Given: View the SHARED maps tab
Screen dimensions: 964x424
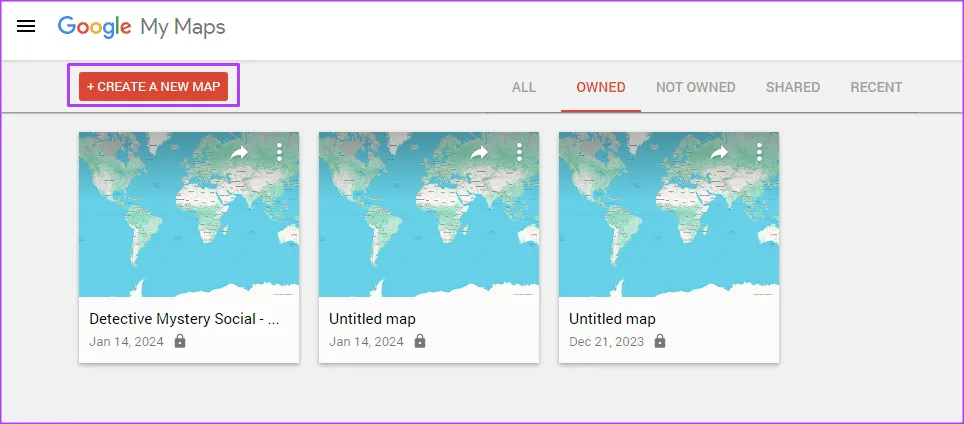Looking at the screenshot, I should coord(793,87).
